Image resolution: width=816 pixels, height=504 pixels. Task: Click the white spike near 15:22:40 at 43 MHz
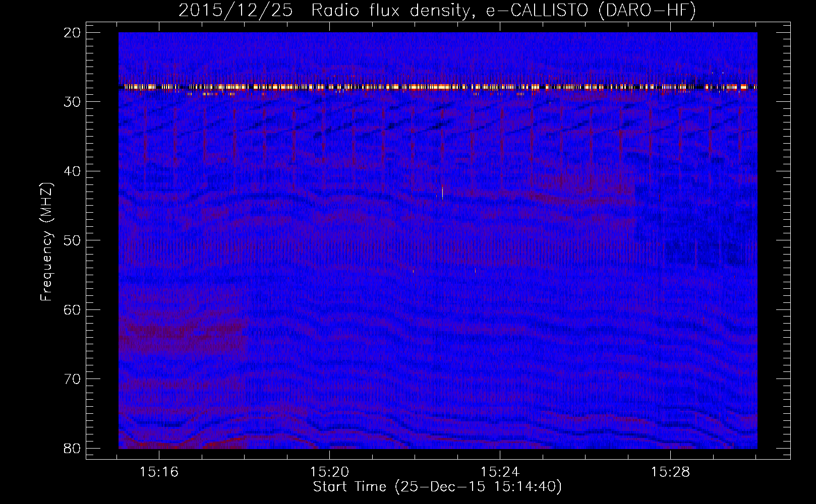click(442, 193)
